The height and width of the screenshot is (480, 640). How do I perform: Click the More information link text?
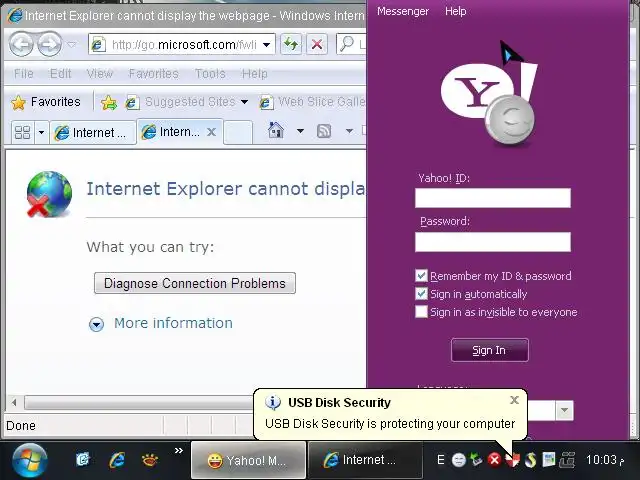click(x=173, y=323)
